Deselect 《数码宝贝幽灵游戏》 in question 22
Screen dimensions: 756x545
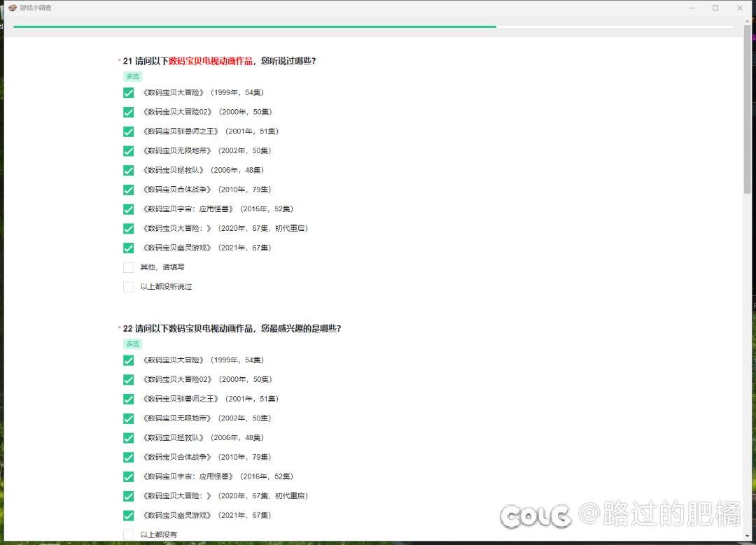(128, 516)
